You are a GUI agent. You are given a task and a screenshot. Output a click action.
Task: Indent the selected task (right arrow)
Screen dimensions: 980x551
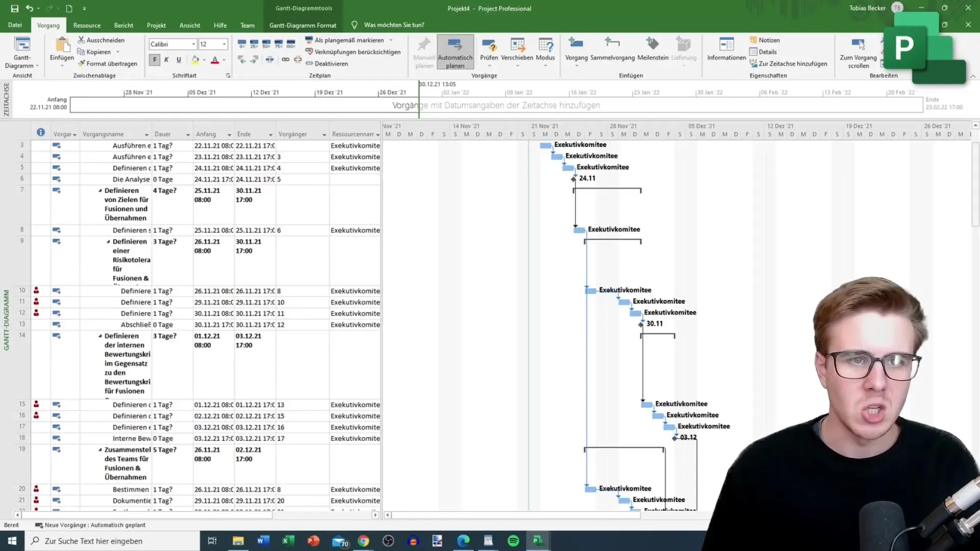click(x=254, y=60)
